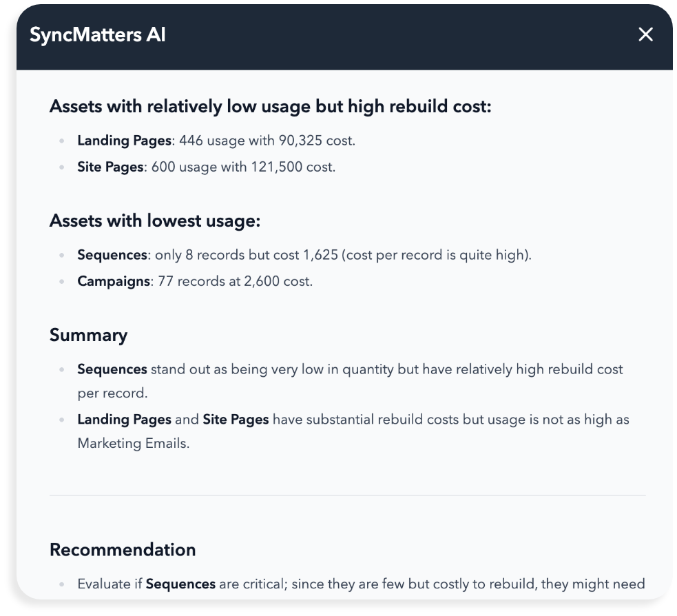Click bold Landing Pages in the Summary section
Image resolution: width=677 pixels, height=616 pixels.
(124, 420)
